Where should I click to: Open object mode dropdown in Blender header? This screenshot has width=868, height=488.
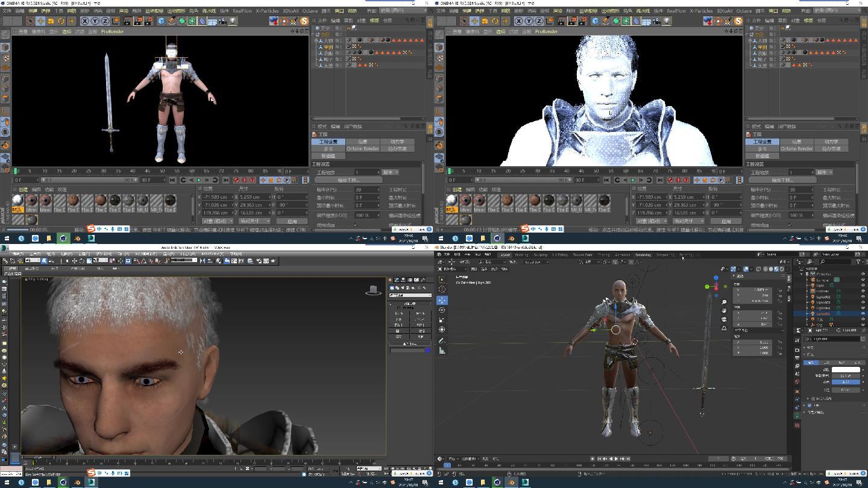[x=452, y=269]
